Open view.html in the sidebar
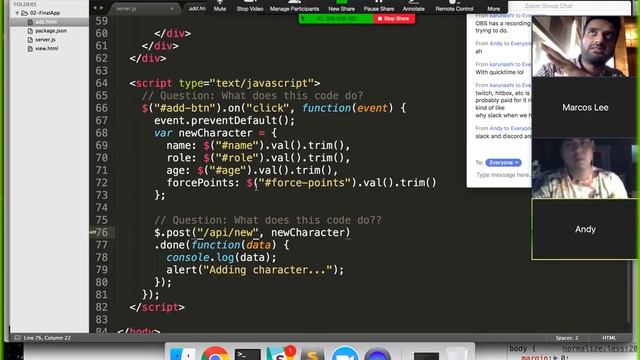 (x=47, y=49)
